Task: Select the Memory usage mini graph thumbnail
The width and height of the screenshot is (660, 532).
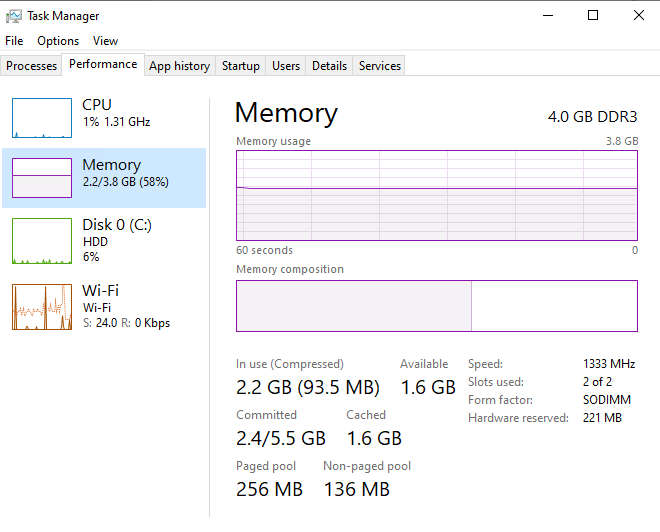Action: click(42, 178)
